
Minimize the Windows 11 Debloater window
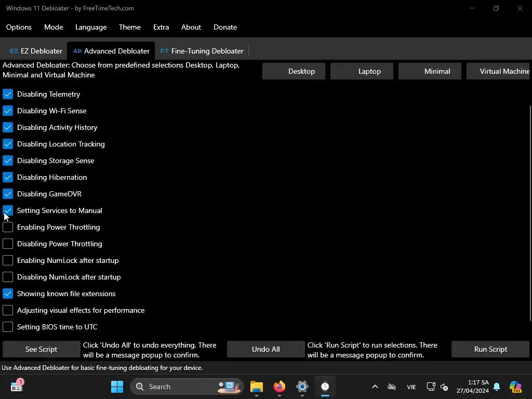pyautogui.click(x=472, y=8)
